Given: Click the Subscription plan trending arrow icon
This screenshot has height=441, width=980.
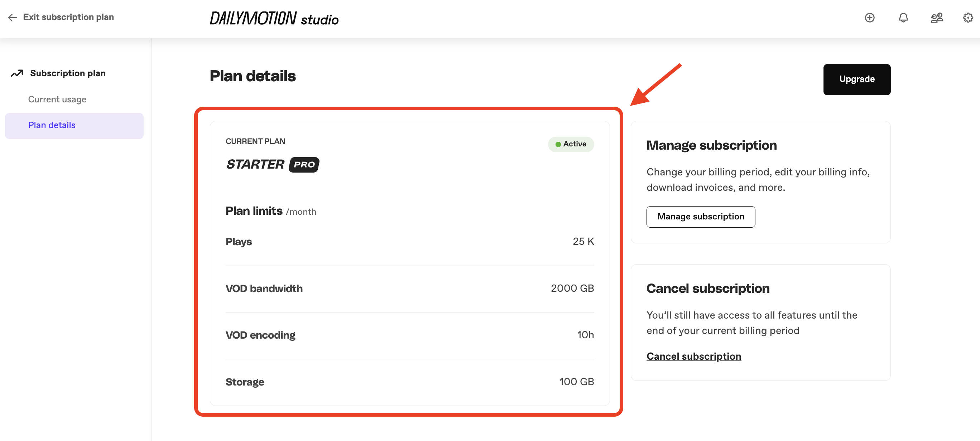Looking at the screenshot, I should pyautogui.click(x=17, y=73).
